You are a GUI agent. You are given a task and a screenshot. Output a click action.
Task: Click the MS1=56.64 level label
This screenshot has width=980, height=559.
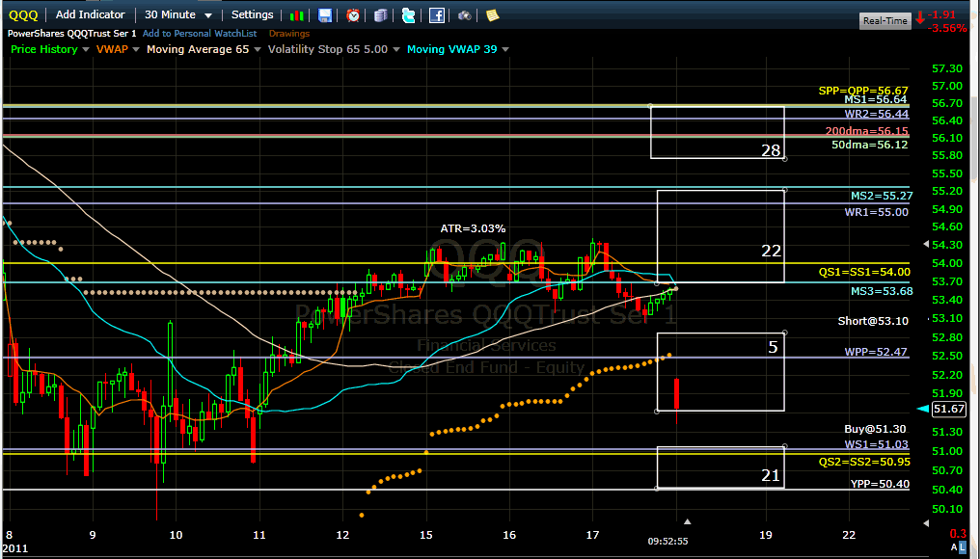875,100
